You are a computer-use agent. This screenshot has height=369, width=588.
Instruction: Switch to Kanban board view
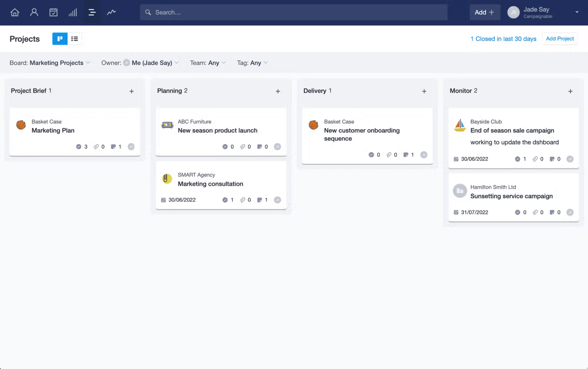(60, 39)
